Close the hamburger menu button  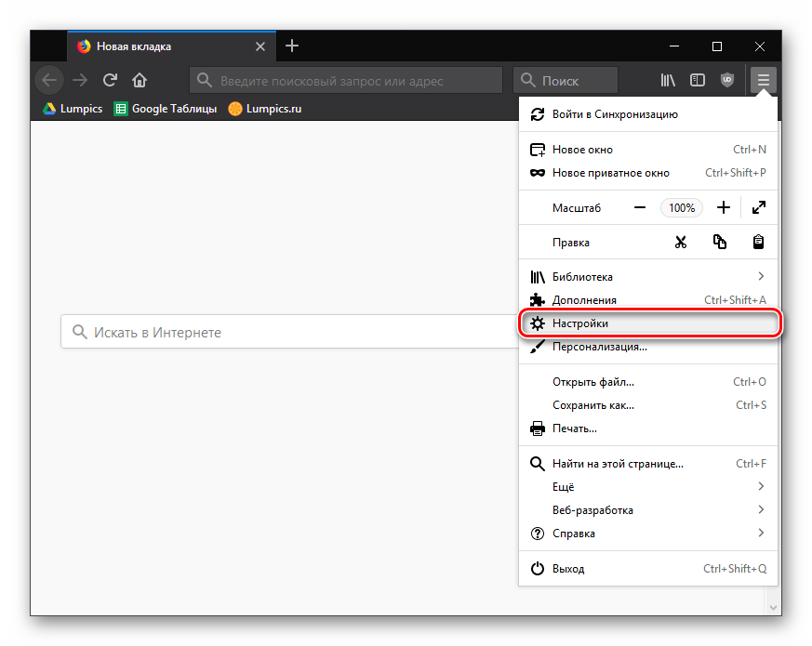pyautogui.click(x=763, y=80)
